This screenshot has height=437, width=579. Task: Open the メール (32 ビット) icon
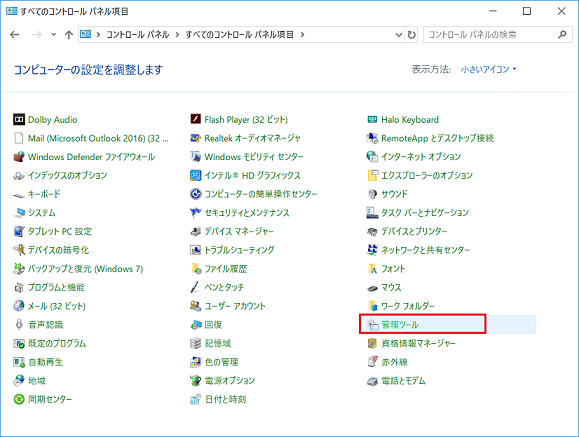point(19,306)
